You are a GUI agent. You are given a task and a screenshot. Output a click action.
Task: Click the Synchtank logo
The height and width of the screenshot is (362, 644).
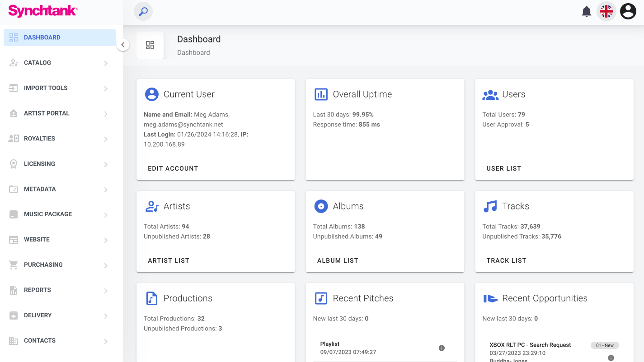tap(43, 11)
